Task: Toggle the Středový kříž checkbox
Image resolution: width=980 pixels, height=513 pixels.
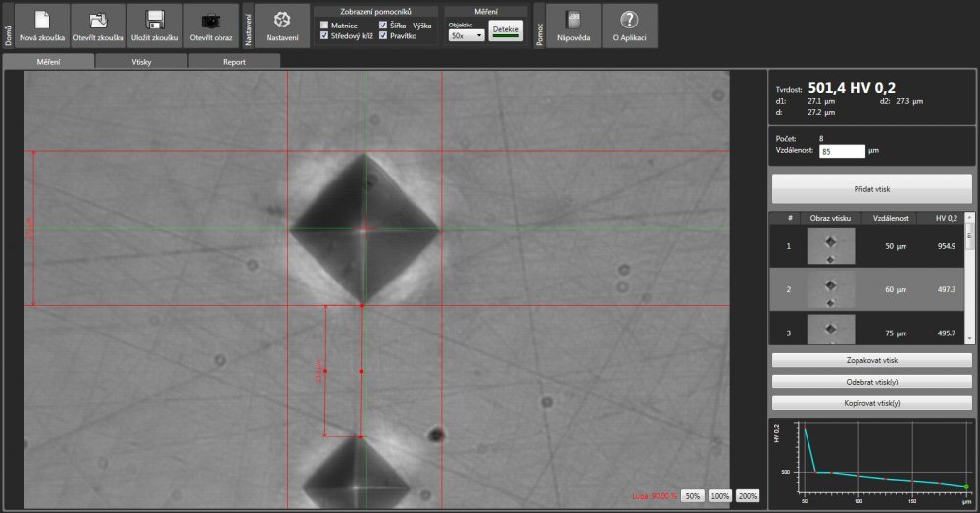Action: (324, 35)
